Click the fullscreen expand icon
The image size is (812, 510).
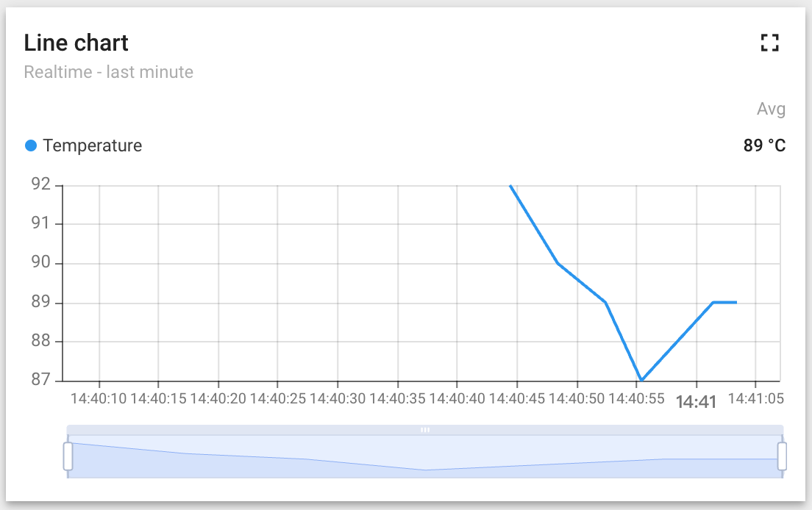[769, 43]
